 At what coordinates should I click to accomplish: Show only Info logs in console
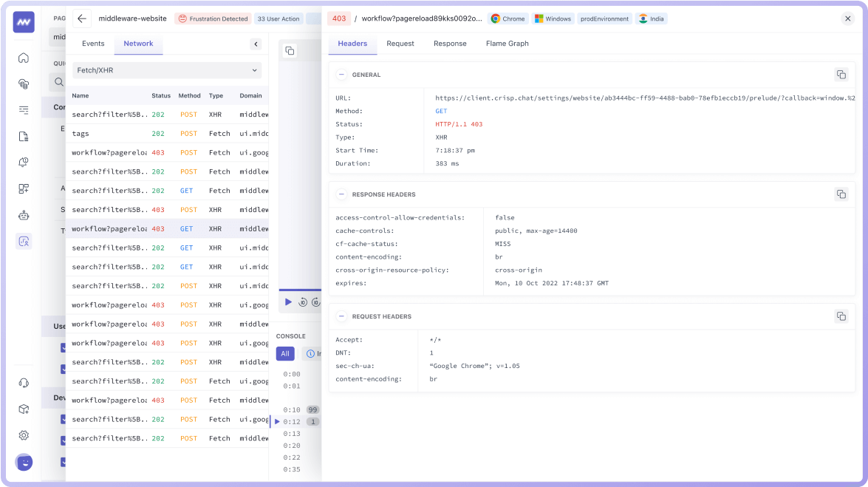(315, 353)
